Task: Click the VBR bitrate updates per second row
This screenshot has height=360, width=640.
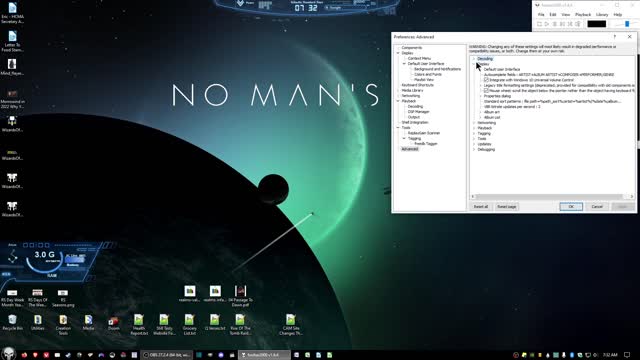Action: coord(512,107)
